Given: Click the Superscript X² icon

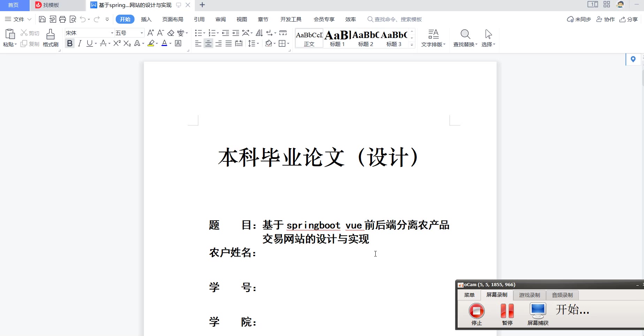Looking at the screenshot, I should pos(117,43).
